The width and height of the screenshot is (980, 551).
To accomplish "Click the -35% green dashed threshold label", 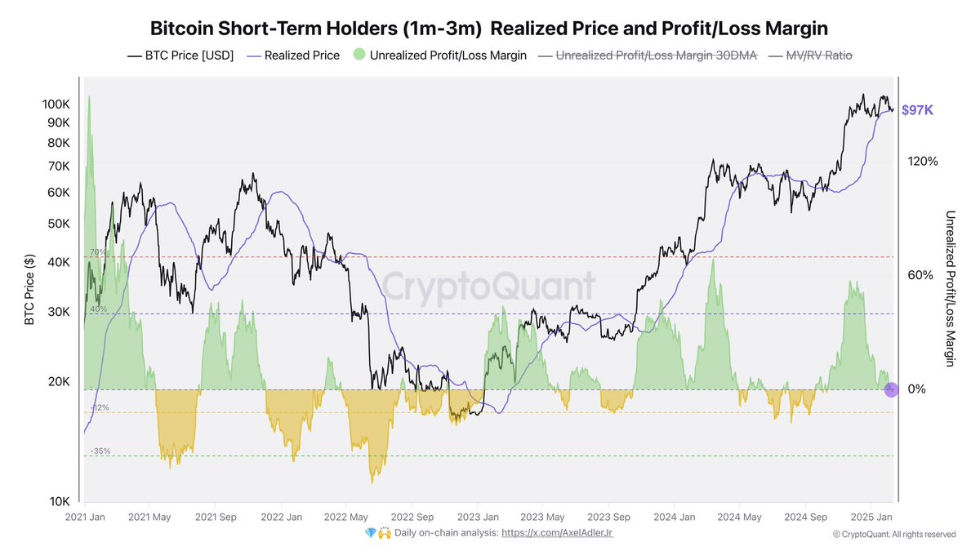I will [x=100, y=451].
